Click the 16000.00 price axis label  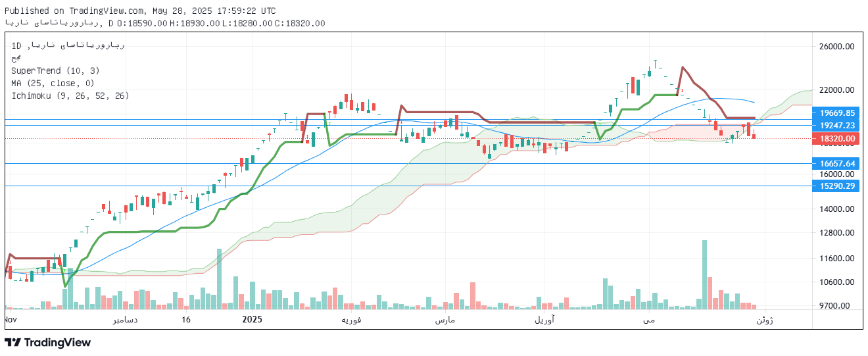click(836, 174)
